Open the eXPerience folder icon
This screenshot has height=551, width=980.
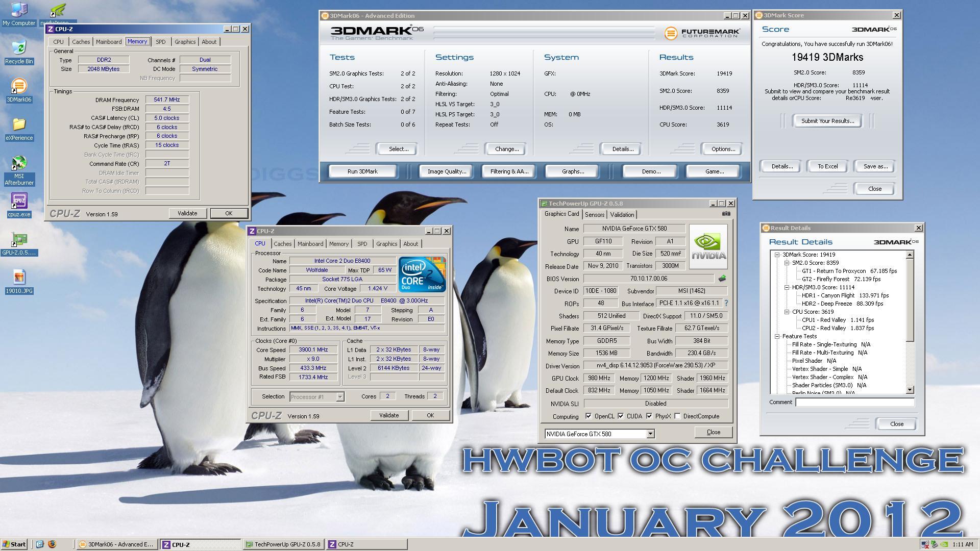coord(19,129)
